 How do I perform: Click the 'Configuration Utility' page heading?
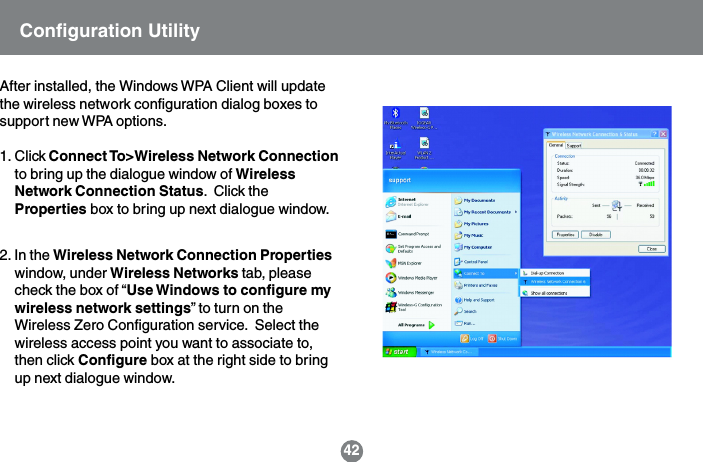(109, 31)
